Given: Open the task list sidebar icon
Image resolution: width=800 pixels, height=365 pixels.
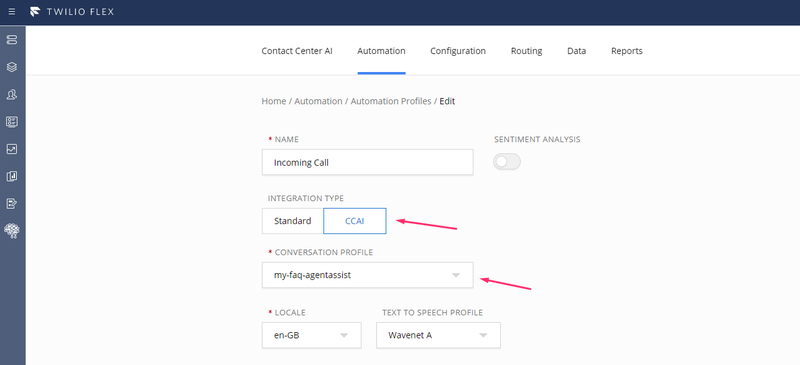Looking at the screenshot, I should [12, 121].
